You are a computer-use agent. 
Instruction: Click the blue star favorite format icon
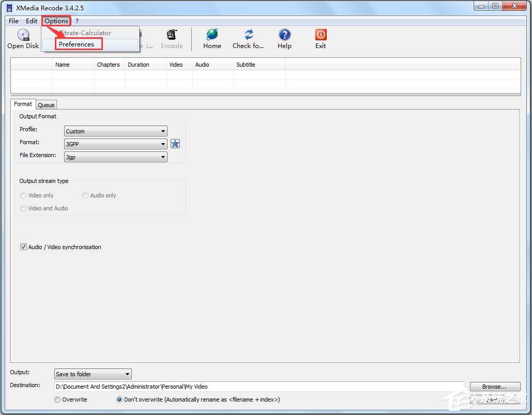point(175,144)
